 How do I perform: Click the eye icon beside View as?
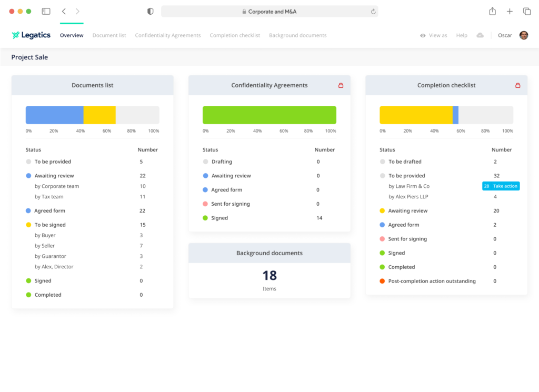(423, 35)
